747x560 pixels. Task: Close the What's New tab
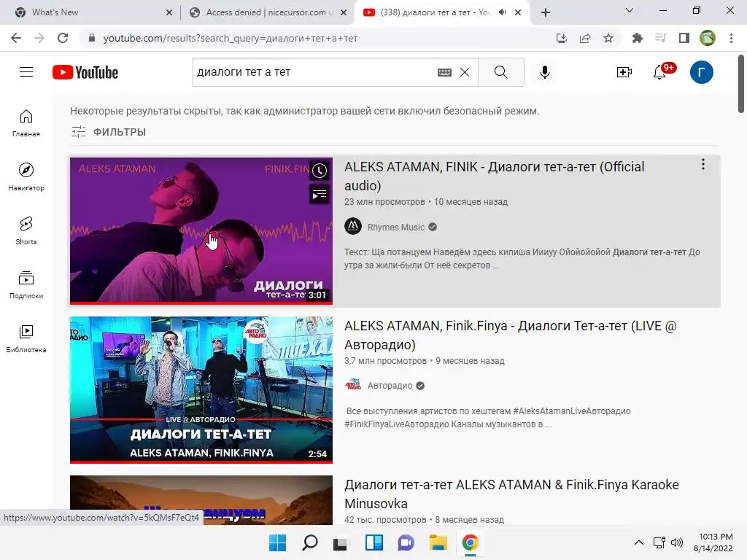169,12
